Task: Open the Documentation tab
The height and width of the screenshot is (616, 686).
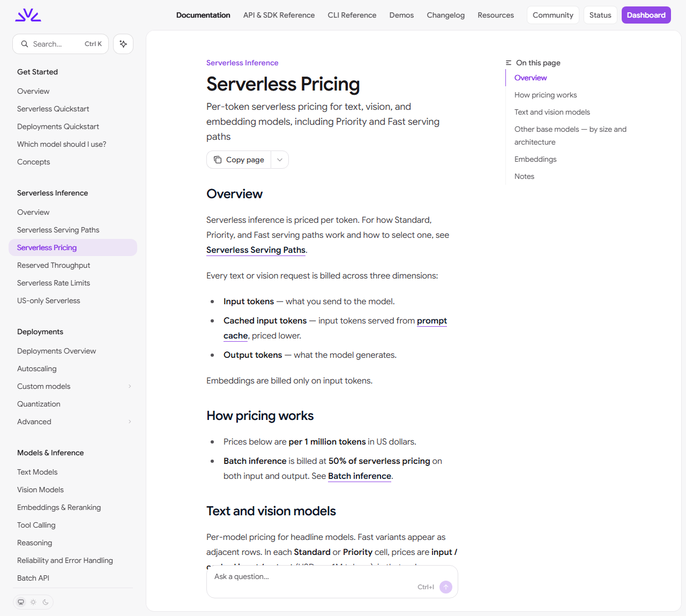Action: pos(203,15)
